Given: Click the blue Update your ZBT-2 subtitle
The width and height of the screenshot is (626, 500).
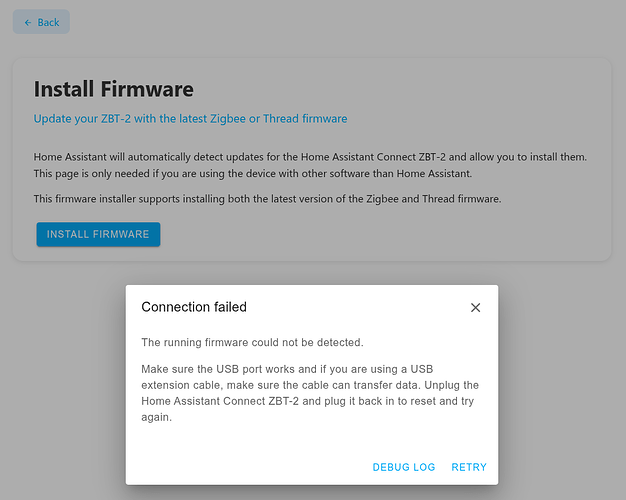Looking at the screenshot, I should 190,118.
